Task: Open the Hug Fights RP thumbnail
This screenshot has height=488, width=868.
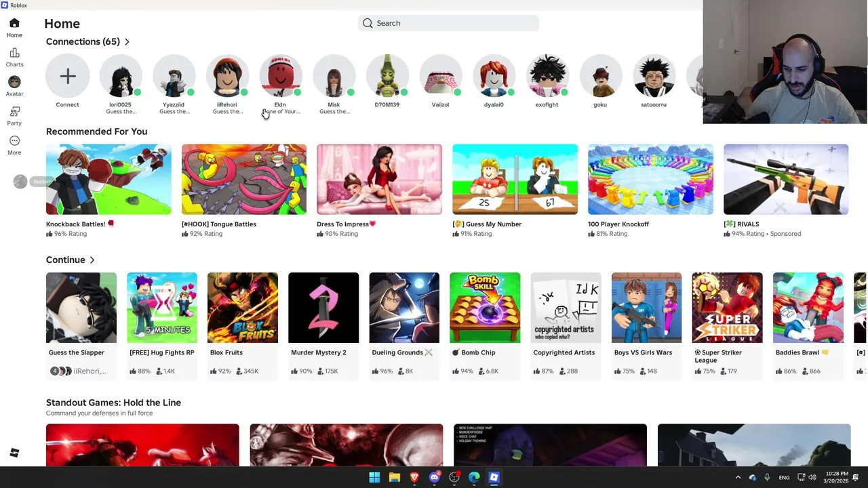Action: pyautogui.click(x=162, y=308)
